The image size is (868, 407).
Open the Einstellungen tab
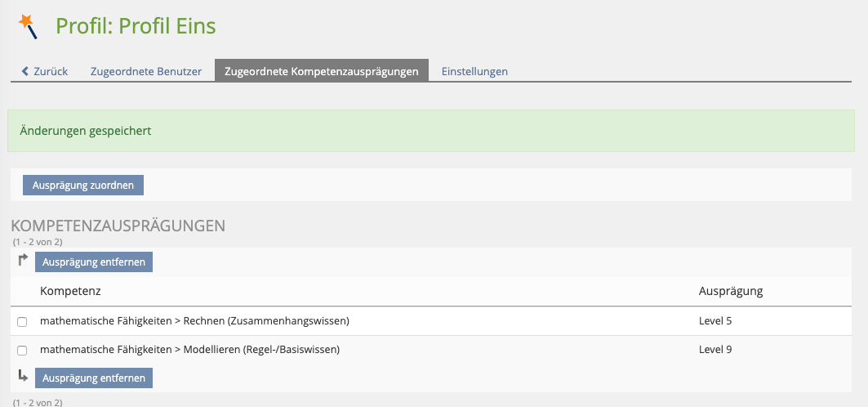point(474,71)
